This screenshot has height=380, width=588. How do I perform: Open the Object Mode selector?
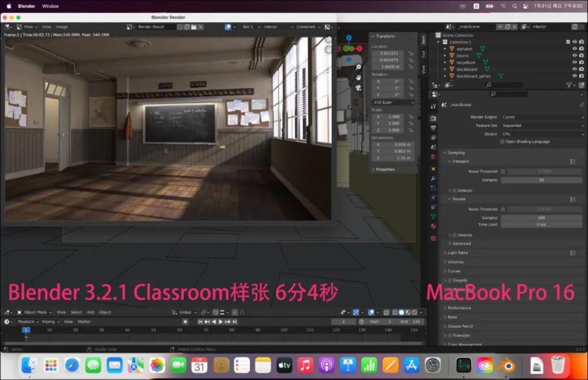35,312
